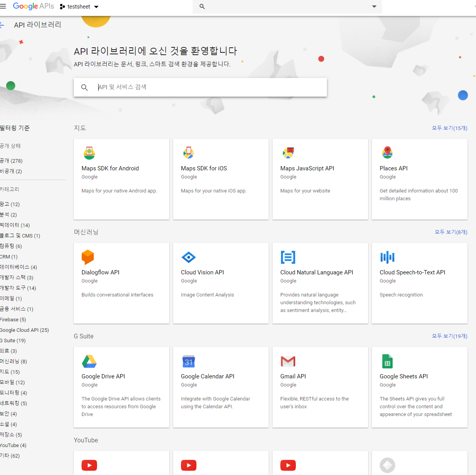Open the Google Sheets API icon
Screen dimensions: 476x475
click(x=387, y=361)
